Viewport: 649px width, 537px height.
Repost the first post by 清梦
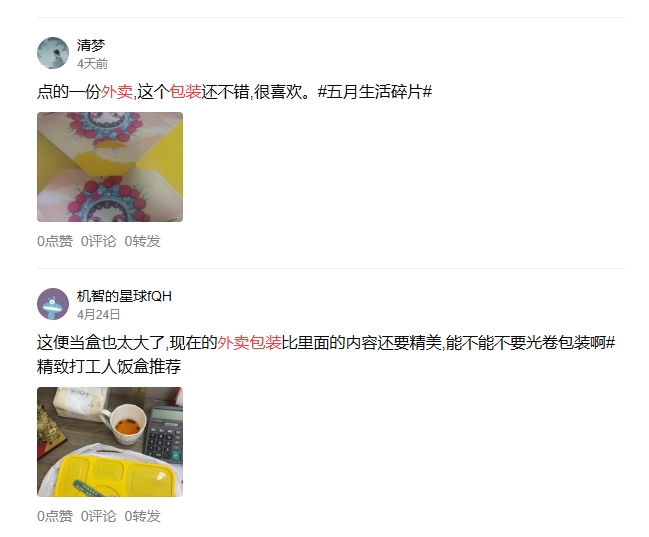142,241
